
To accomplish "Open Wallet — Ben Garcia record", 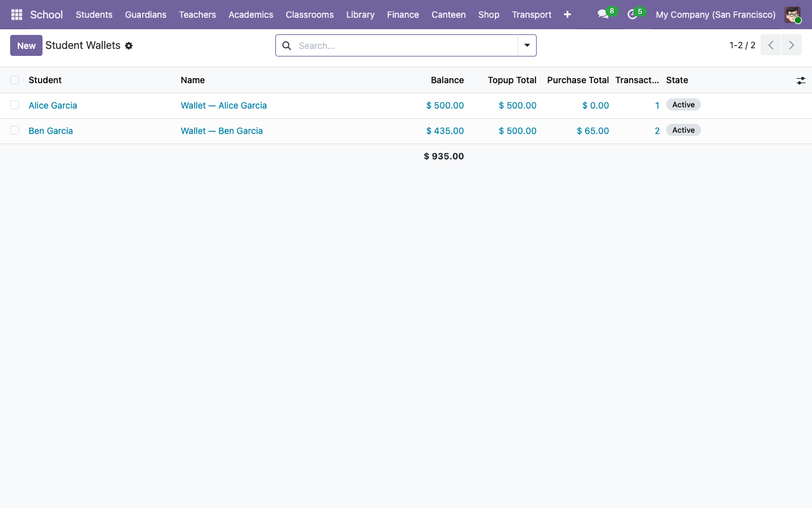I will coord(221,131).
